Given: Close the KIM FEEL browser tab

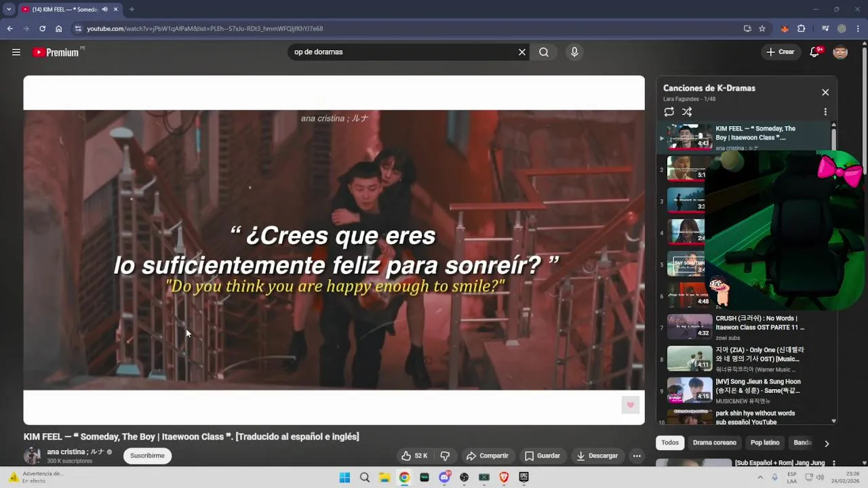Looking at the screenshot, I should tap(116, 9).
